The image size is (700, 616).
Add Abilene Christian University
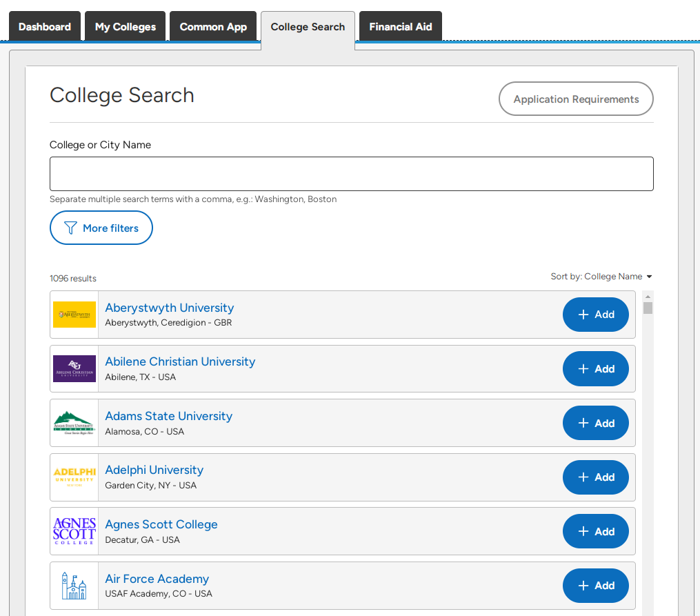click(x=596, y=369)
